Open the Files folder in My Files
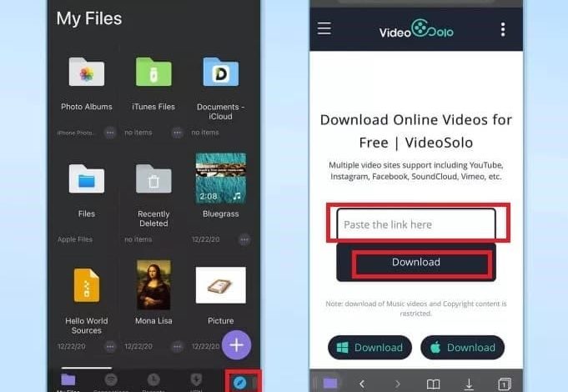 [x=87, y=179]
